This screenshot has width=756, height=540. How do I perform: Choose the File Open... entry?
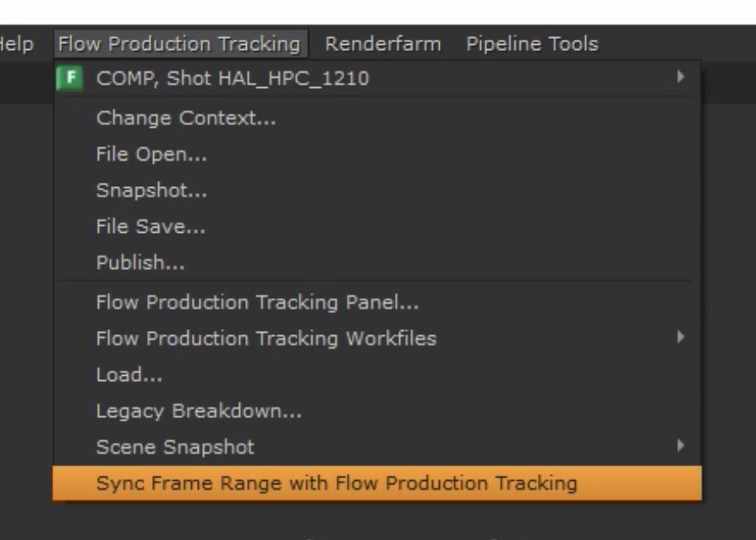[x=151, y=154]
